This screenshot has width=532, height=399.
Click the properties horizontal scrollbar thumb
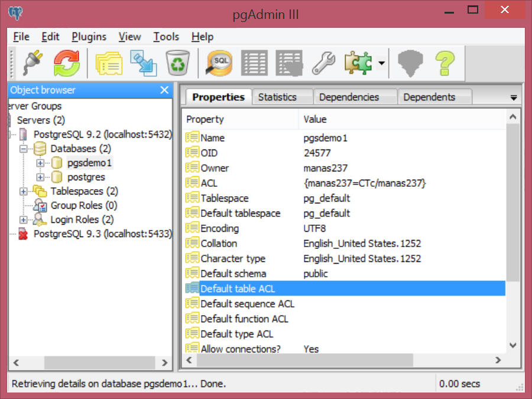pyautogui.click(x=305, y=361)
